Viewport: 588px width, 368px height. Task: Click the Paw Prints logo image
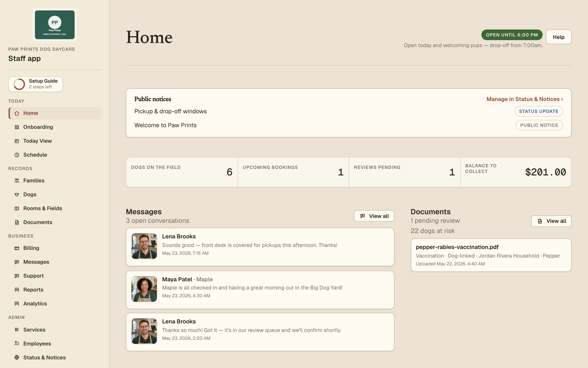click(55, 25)
